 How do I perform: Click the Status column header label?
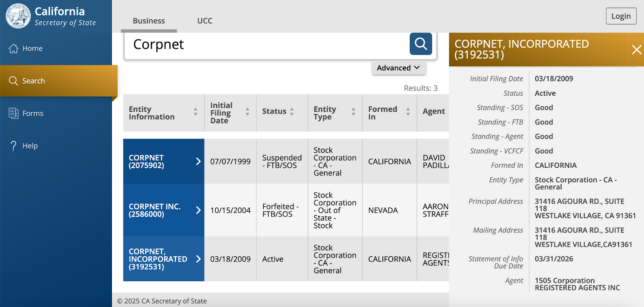coord(274,111)
